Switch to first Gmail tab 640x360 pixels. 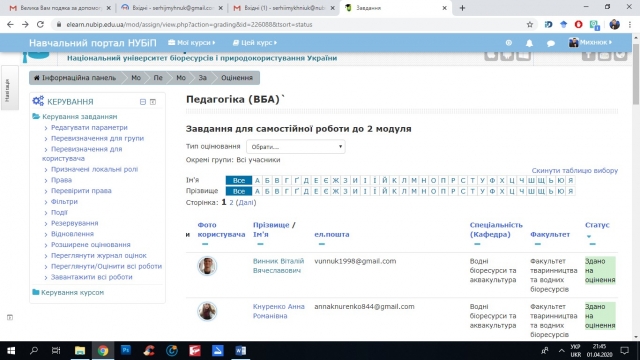pos(60,8)
